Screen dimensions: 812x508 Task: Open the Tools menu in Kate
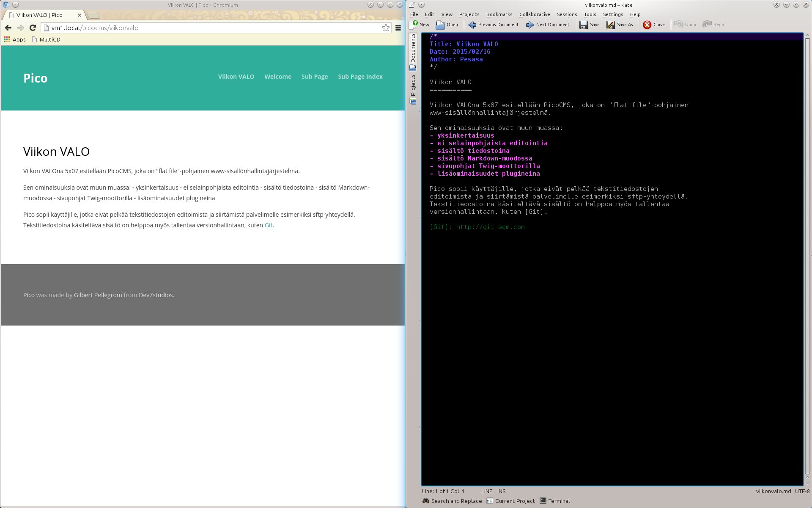click(x=590, y=14)
